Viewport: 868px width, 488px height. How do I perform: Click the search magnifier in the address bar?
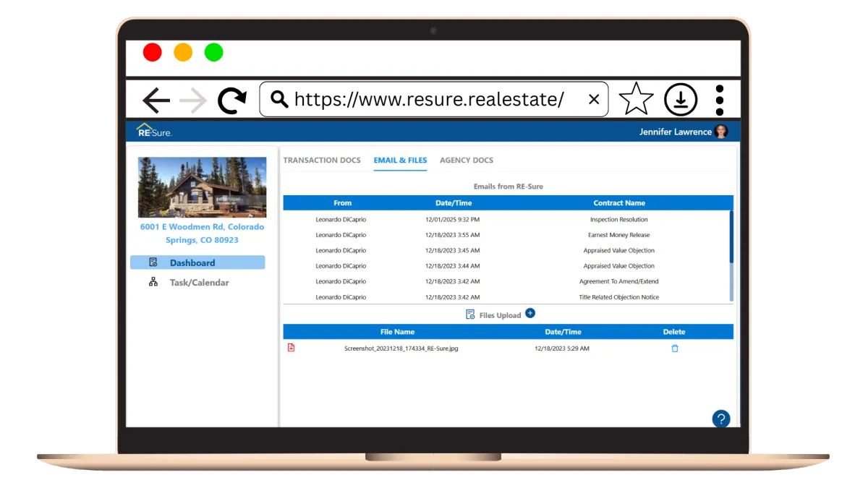pos(279,99)
